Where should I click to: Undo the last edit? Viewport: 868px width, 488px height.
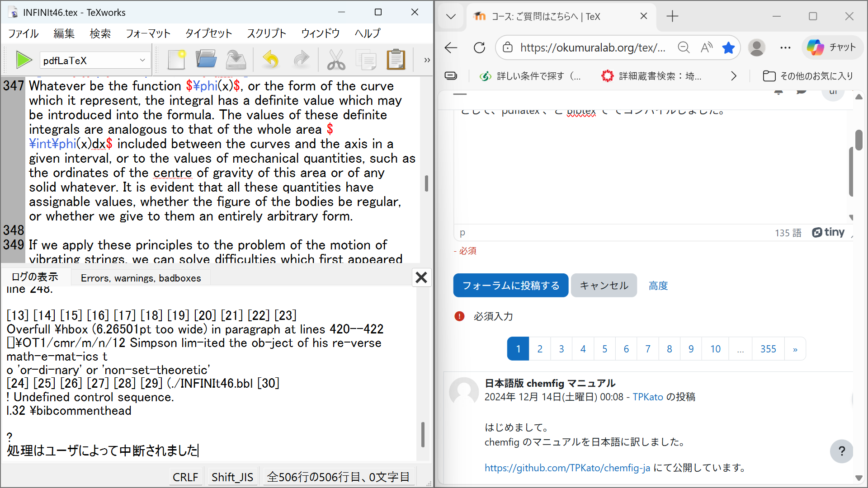tap(270, 59)
